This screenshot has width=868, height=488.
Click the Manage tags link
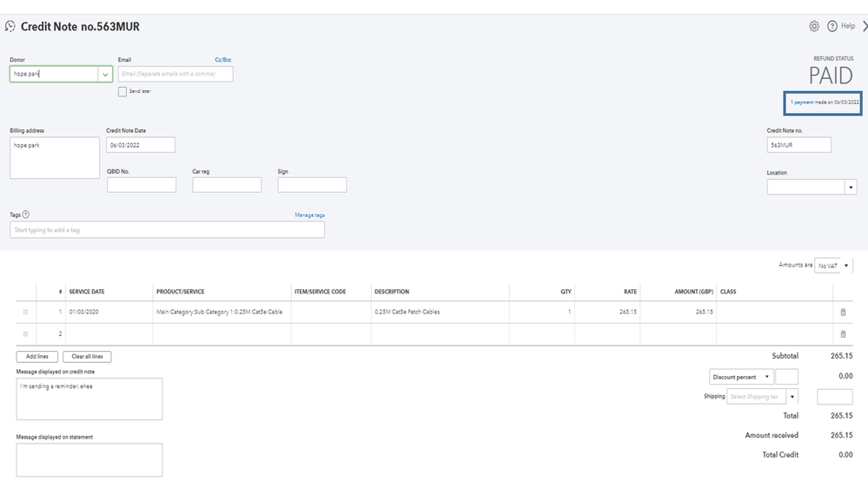309,214
